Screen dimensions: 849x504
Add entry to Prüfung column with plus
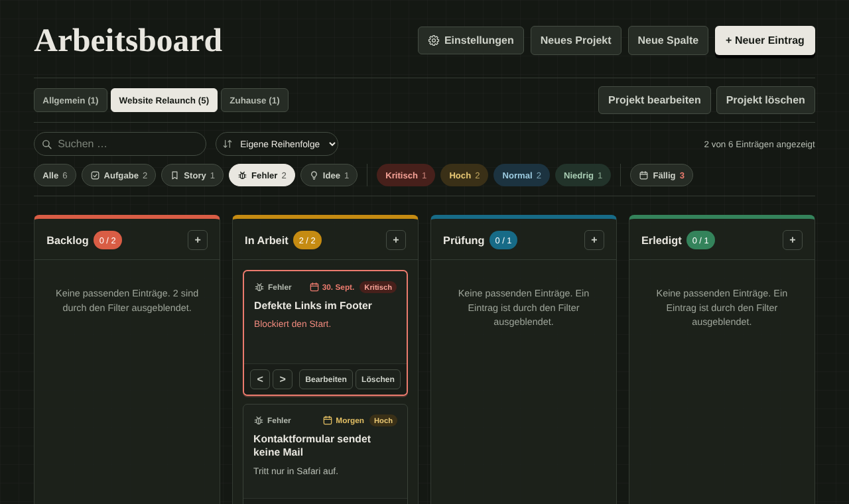[x=594, y=240]
